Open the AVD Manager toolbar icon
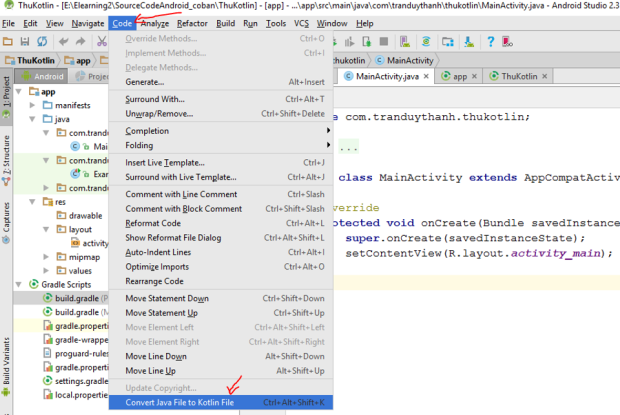This screenshot has height=415, width=620. click(405, 42)
